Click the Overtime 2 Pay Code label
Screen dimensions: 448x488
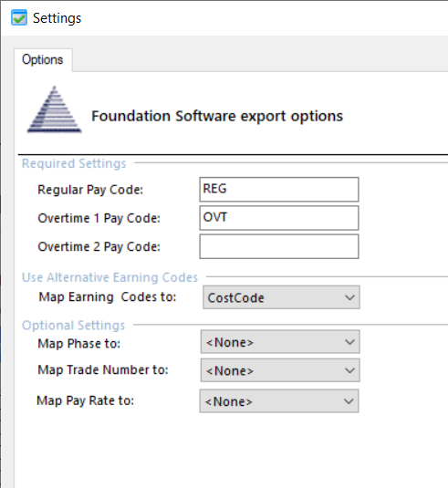coord(99,247)
